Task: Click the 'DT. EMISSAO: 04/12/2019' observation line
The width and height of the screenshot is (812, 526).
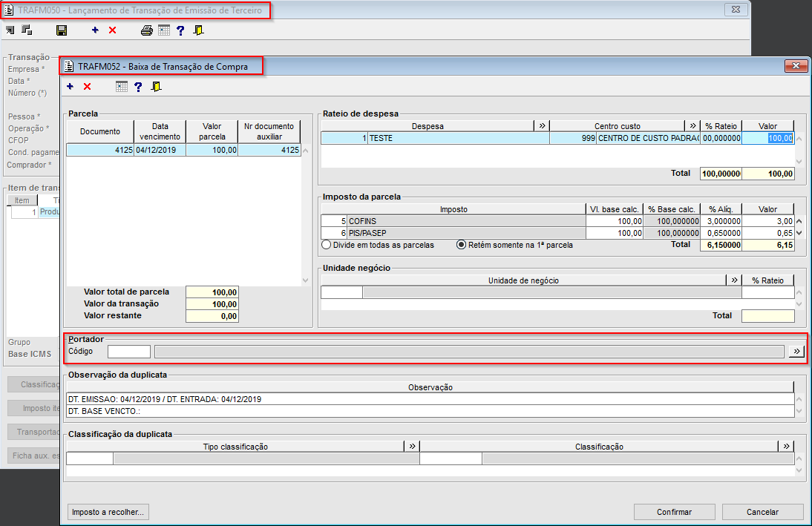Action: click(430, 399)
